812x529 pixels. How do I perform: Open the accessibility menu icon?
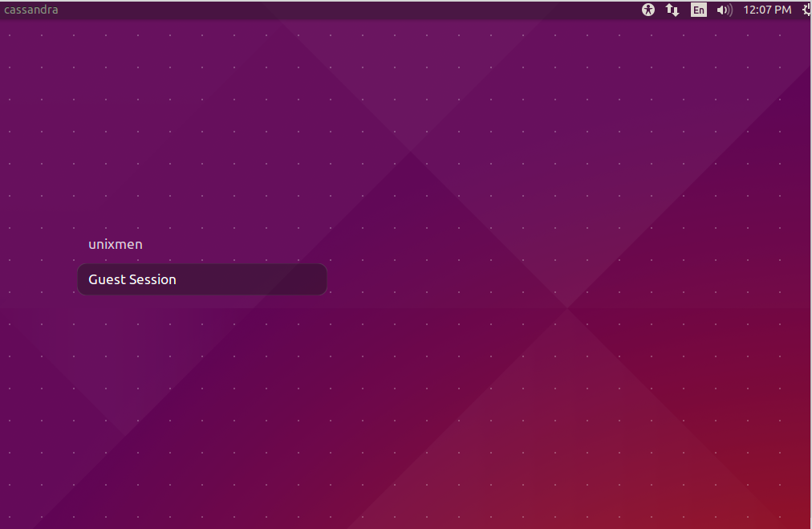[x=648, y=10]
